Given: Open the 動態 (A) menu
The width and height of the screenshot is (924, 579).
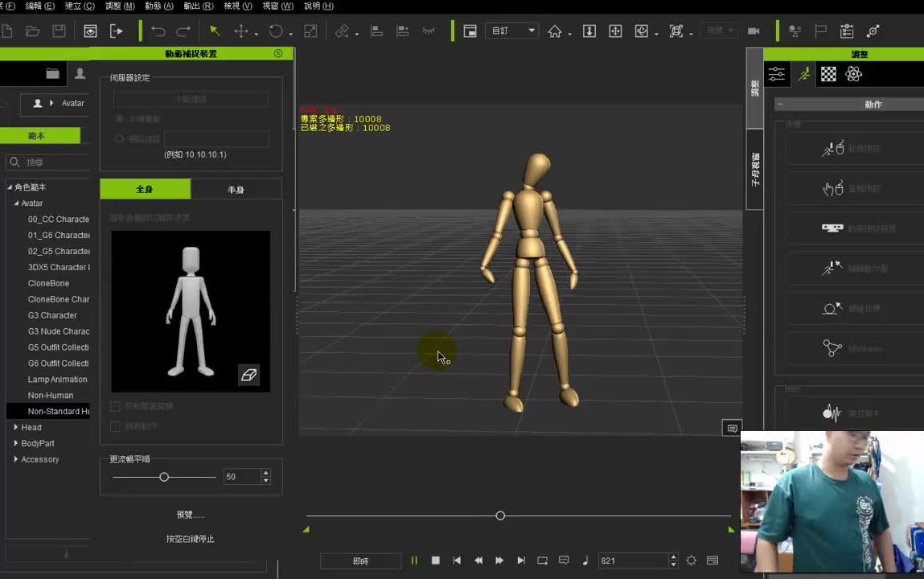Looking at the screenshot, I should tap(158, 6).
